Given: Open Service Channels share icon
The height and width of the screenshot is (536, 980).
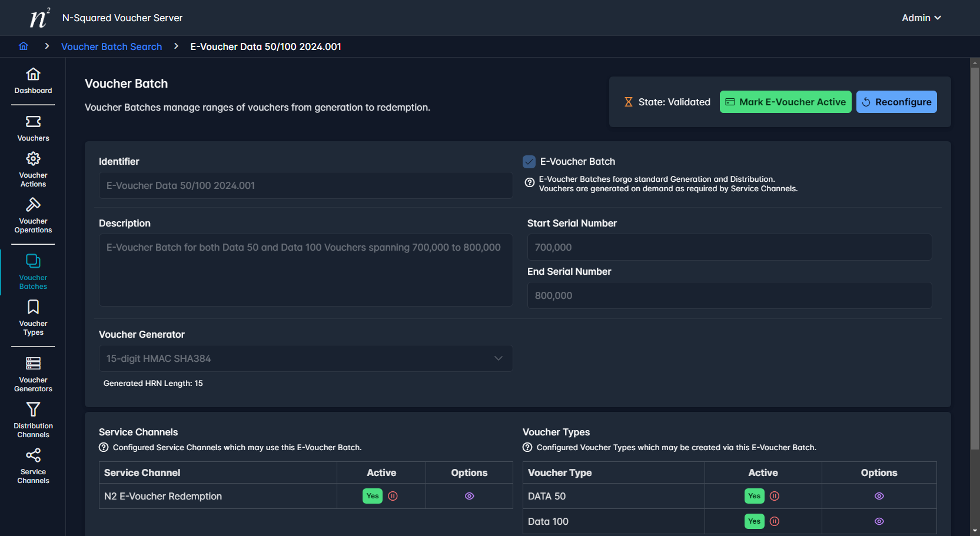Looking at the screenshot, I should click(33, 455).
